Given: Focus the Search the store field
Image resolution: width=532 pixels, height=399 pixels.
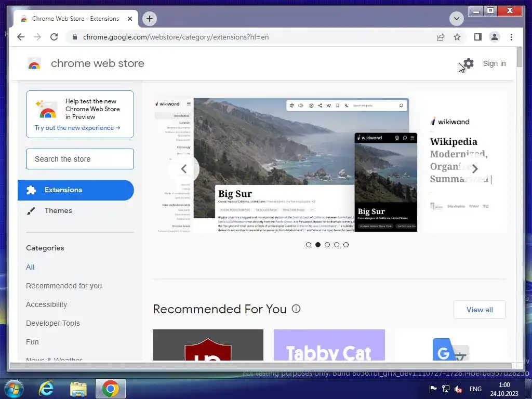Looking at the screenshot, I should click(x=80, y=159).
